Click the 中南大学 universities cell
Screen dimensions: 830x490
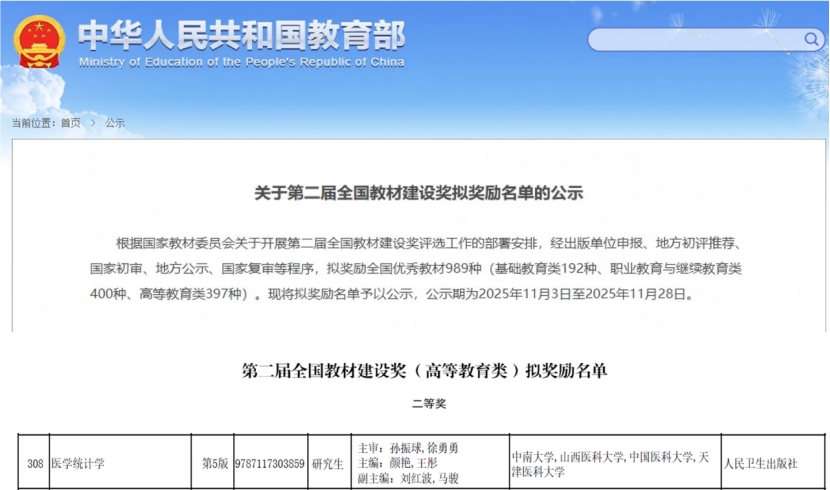(x=610, y=464)
